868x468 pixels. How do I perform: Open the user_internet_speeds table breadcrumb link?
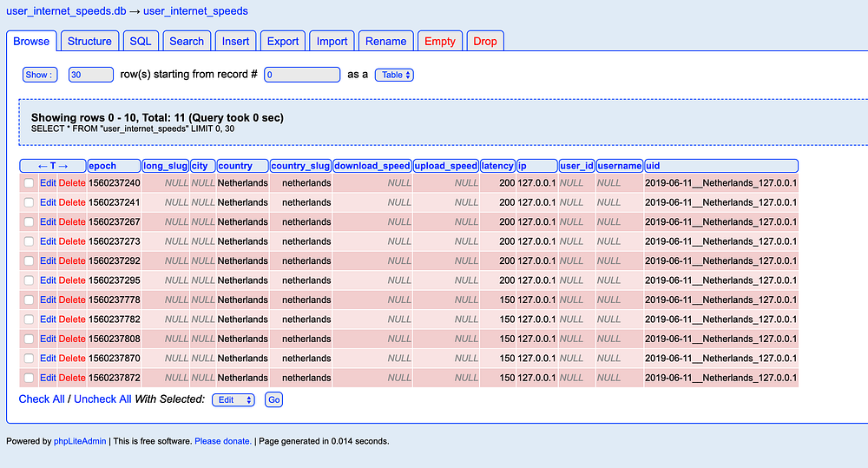195,11
